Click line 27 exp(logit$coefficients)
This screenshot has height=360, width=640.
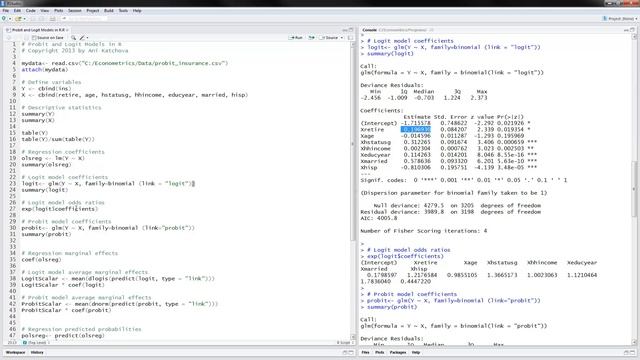[x=60, y=209]
